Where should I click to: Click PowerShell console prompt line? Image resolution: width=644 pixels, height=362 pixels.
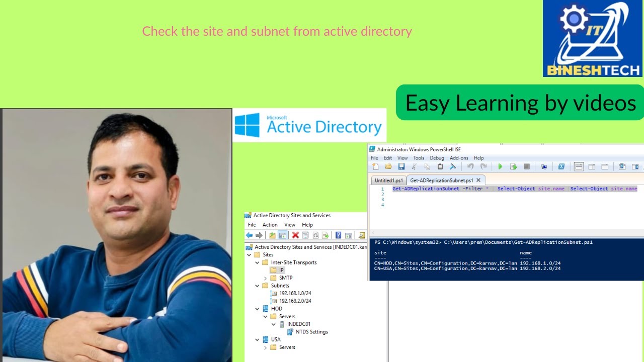point(484,242)
